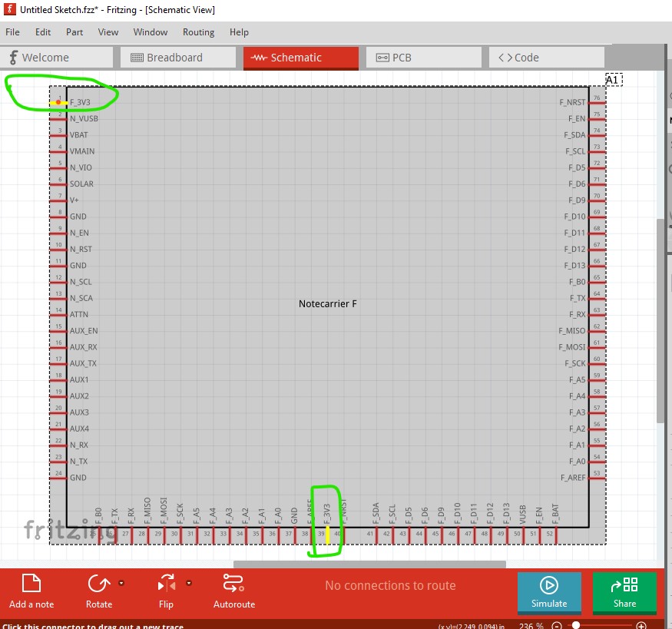Select the Schematic tab
Image resolution: width=672 pixels, height=629 pixels.
(x=301, y=58)
